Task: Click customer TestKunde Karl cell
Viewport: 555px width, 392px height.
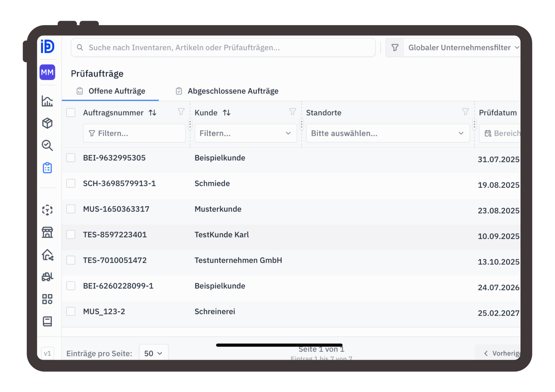Action: click(222, 235)
